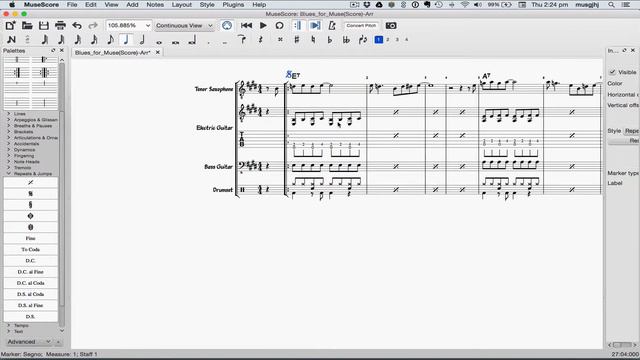Start playback with the Play button
The image size is (640, 360).
pyautogui.click(x=263, y=25)
